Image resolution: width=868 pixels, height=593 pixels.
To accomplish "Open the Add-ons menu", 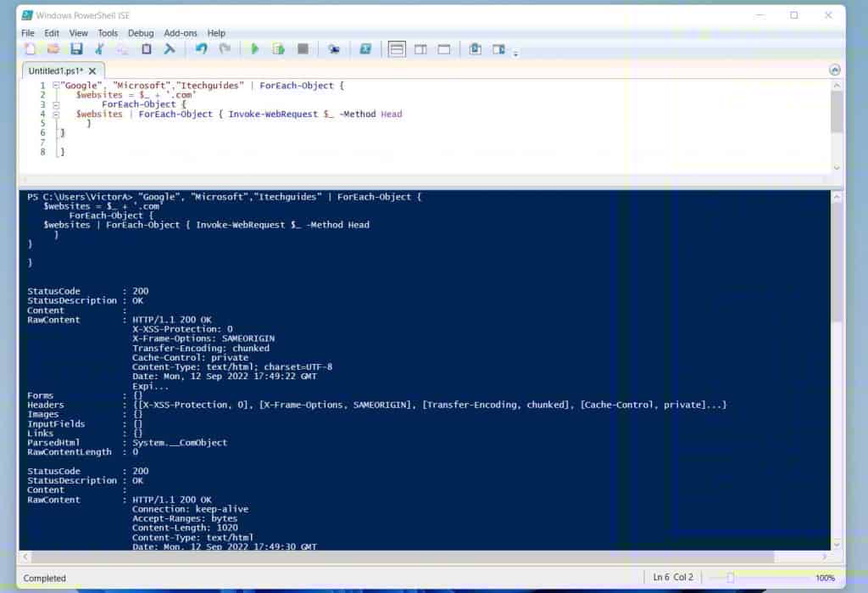I will (x=181, y=33).
